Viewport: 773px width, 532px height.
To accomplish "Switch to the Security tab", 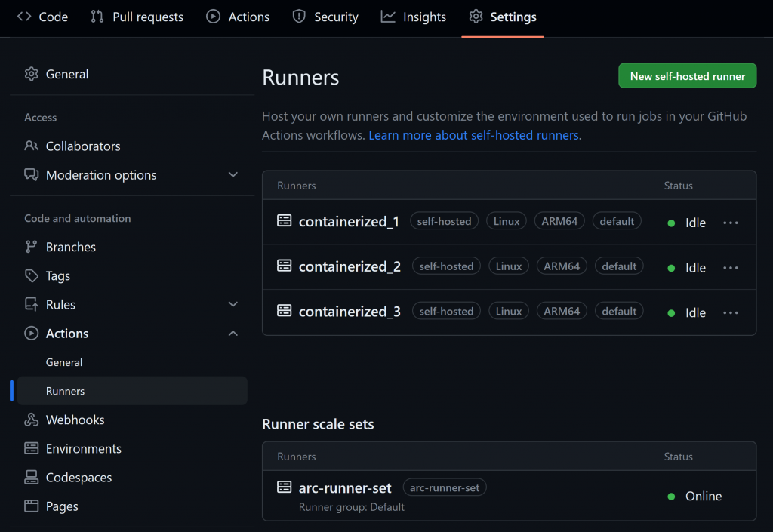I will tap(325, 17).
